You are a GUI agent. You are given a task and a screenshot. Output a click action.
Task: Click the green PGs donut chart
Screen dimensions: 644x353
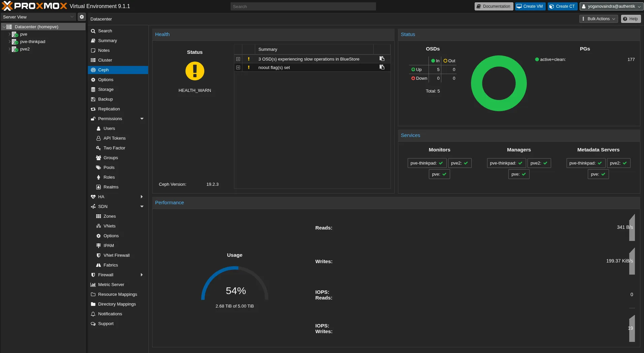click(x=499, y=83)
